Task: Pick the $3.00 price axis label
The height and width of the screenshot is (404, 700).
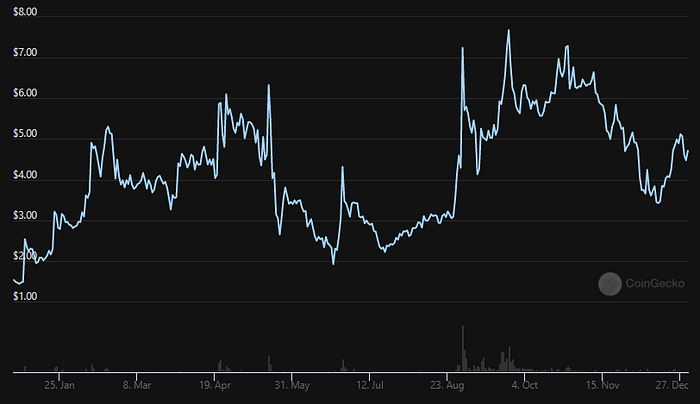Action: [26, 216]
